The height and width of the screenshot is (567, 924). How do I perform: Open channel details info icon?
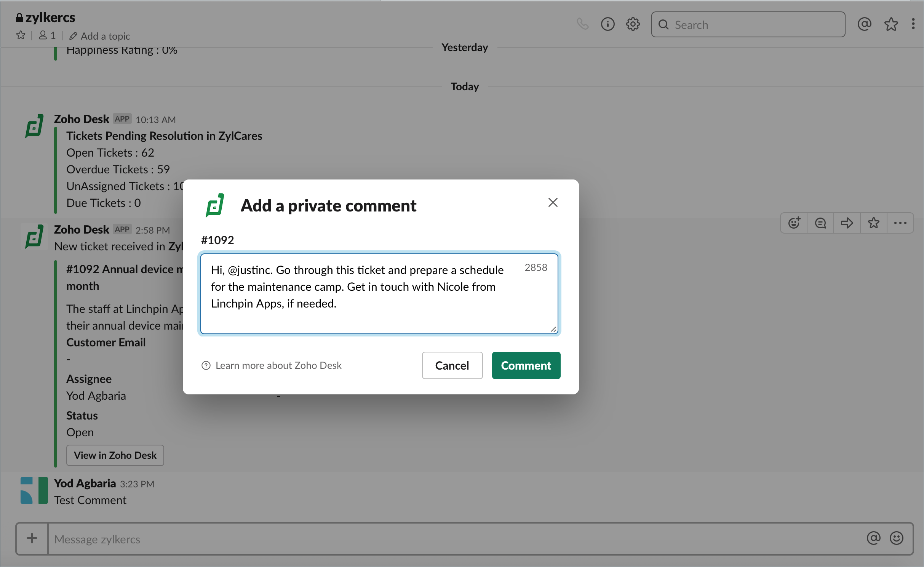(x=607, y=24)
